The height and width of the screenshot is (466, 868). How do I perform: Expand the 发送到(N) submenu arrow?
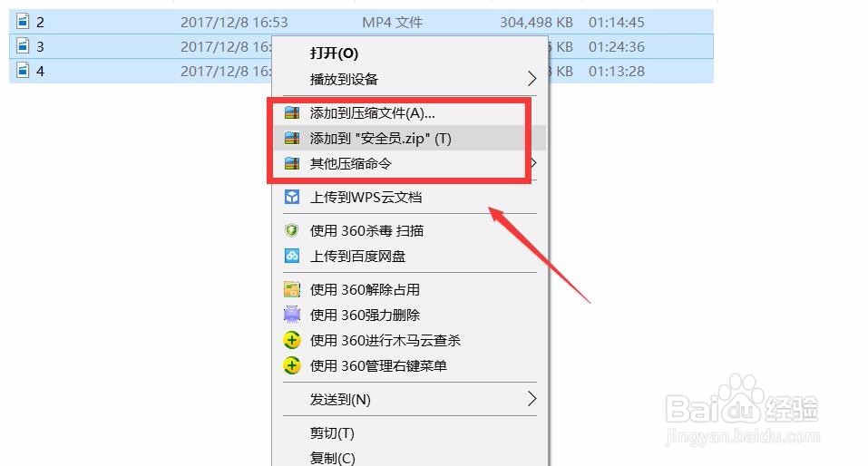(x=532, y=399)
